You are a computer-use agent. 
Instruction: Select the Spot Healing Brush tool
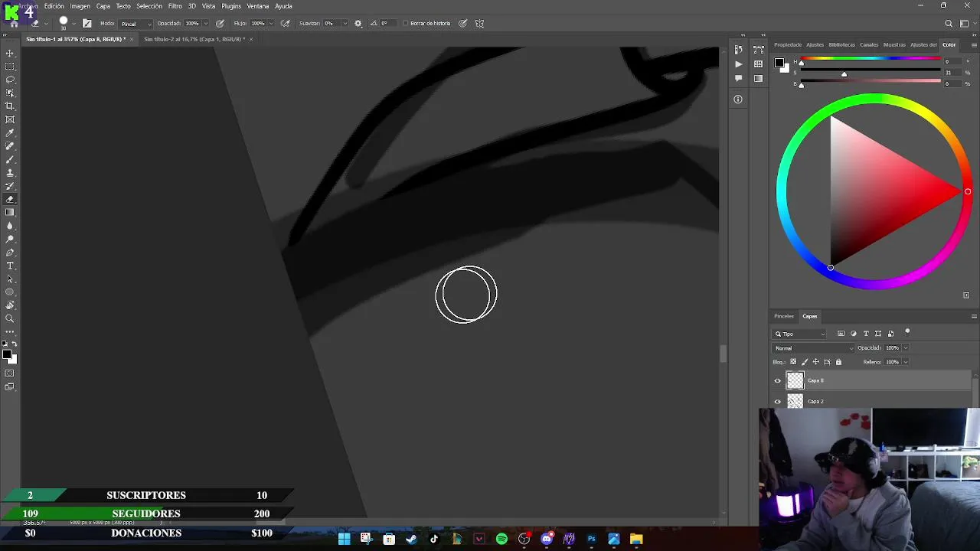click(x=10, y=146)
